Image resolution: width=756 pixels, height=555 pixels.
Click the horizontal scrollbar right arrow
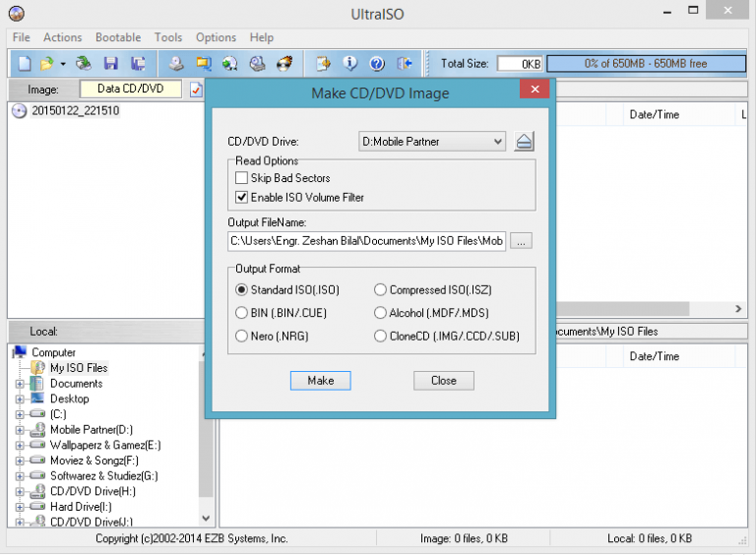pyautogui.click(x=738, y=309)
